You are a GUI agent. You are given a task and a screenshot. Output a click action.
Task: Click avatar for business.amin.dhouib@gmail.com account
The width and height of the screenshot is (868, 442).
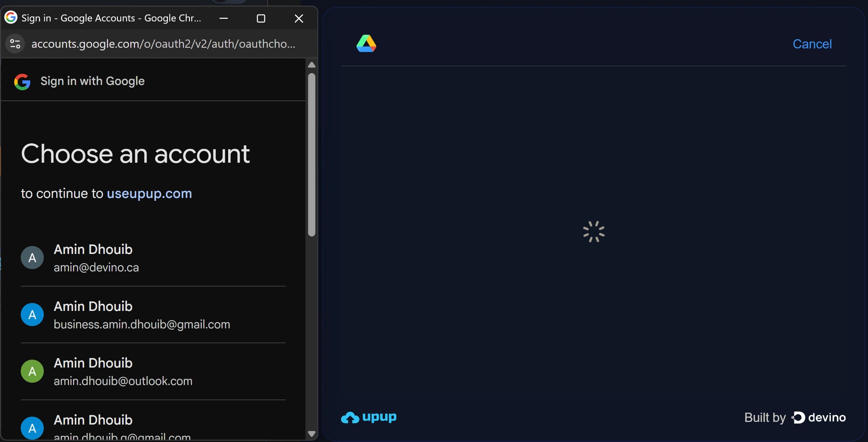tap(32, 315)
